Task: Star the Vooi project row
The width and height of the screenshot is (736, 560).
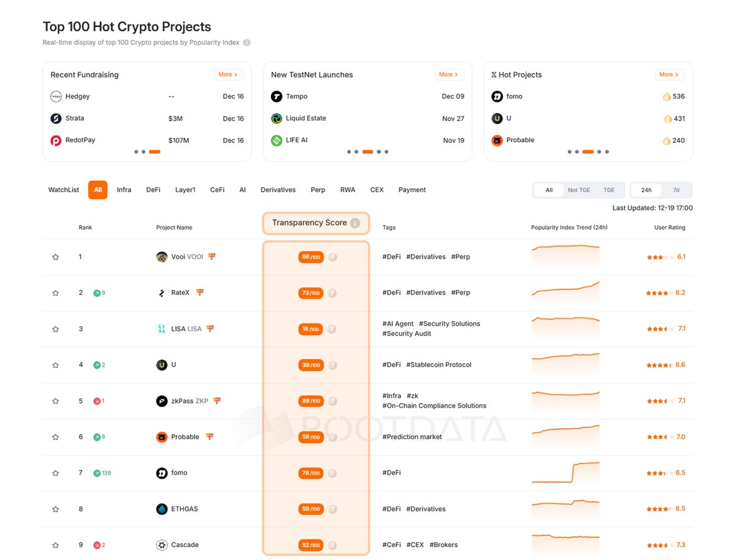Action: 56,257
